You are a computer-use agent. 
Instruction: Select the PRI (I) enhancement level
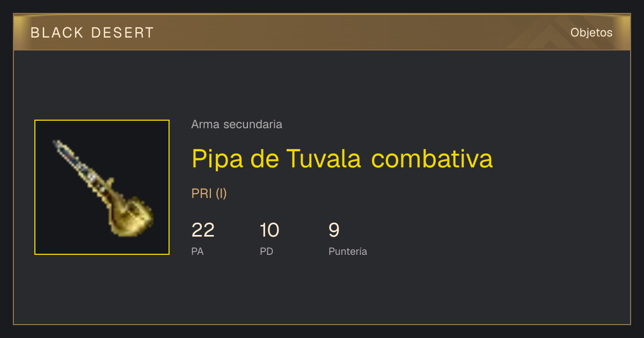pos(209,194)
